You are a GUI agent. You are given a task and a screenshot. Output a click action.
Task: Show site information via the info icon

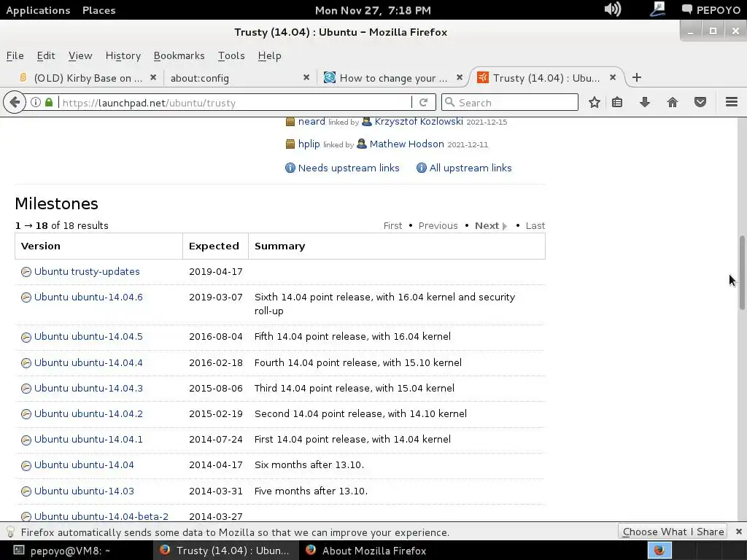tap(36, 102)
